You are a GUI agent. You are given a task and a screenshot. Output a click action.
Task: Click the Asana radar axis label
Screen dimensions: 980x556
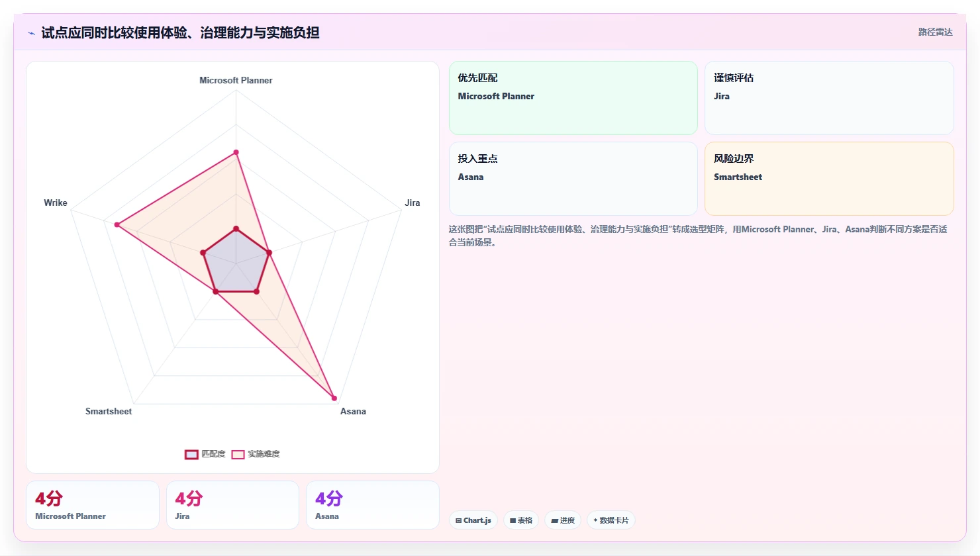click(x=353, y=411)
